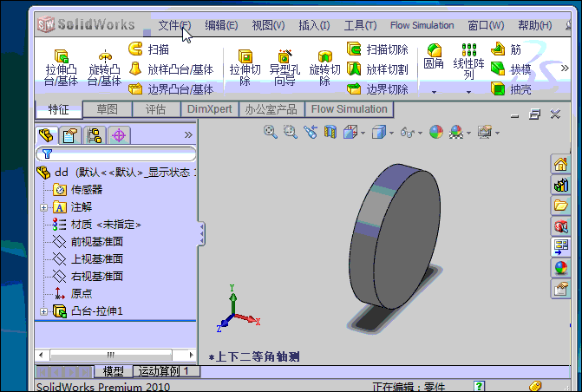Choose the Lofted Cut (放样切割) feature
This screenshot has height=392, width=582.
(377, 69)
